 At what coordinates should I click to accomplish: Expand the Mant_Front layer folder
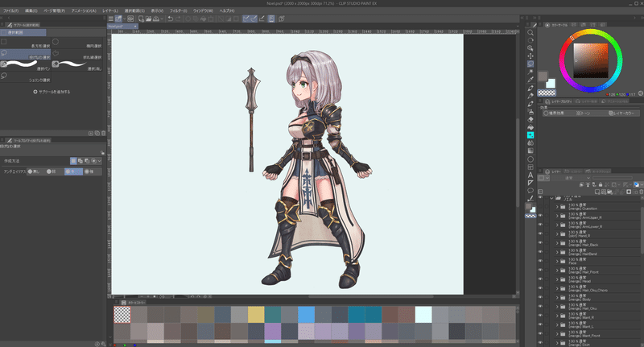[557, 334]
